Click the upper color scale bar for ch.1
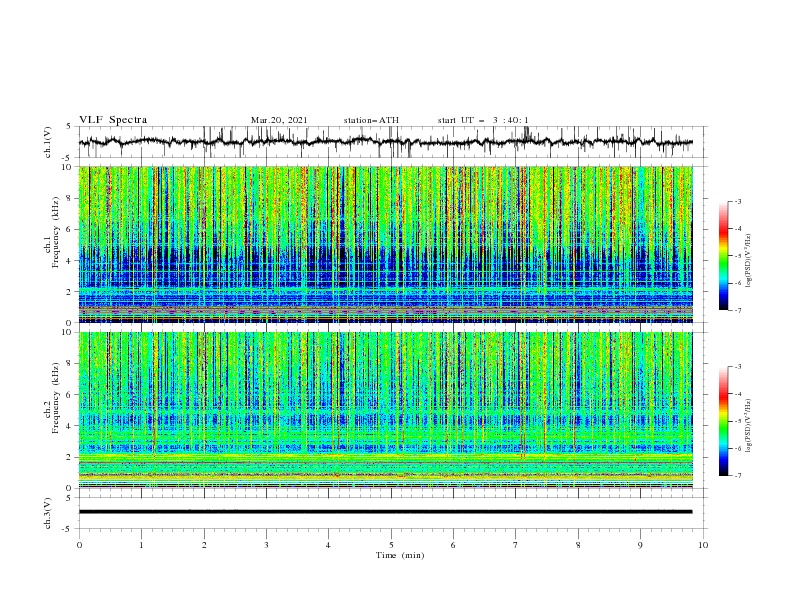 pyautogui.click(x=724, y=256)
